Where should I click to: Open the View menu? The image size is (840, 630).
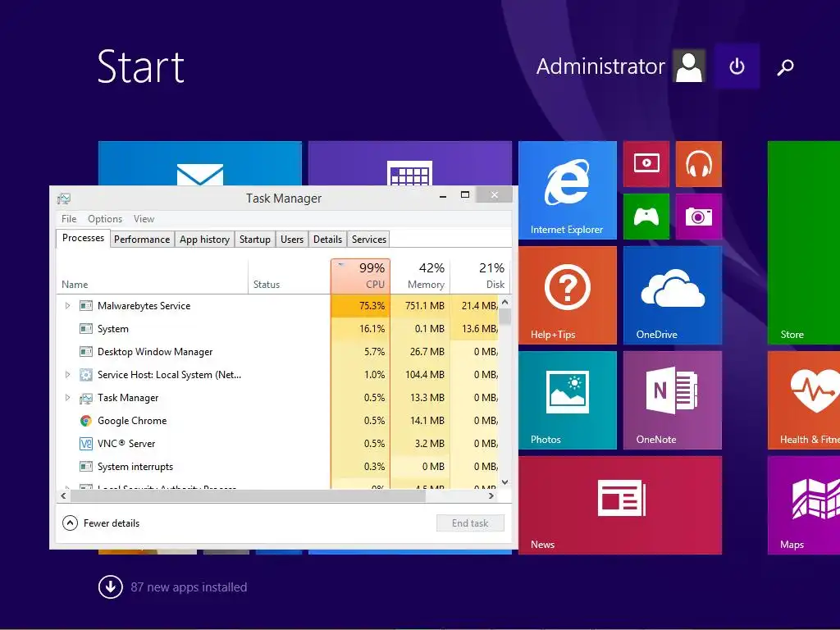[144, 218]
